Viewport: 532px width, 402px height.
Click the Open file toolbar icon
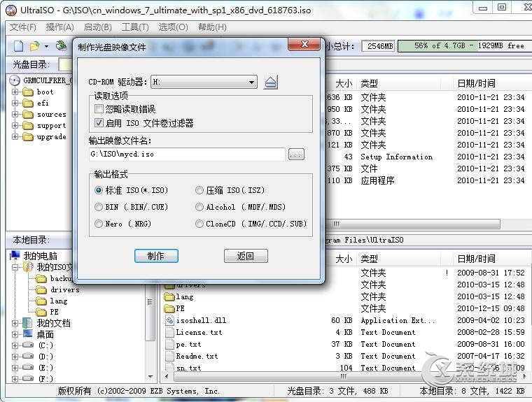[34, 45]
